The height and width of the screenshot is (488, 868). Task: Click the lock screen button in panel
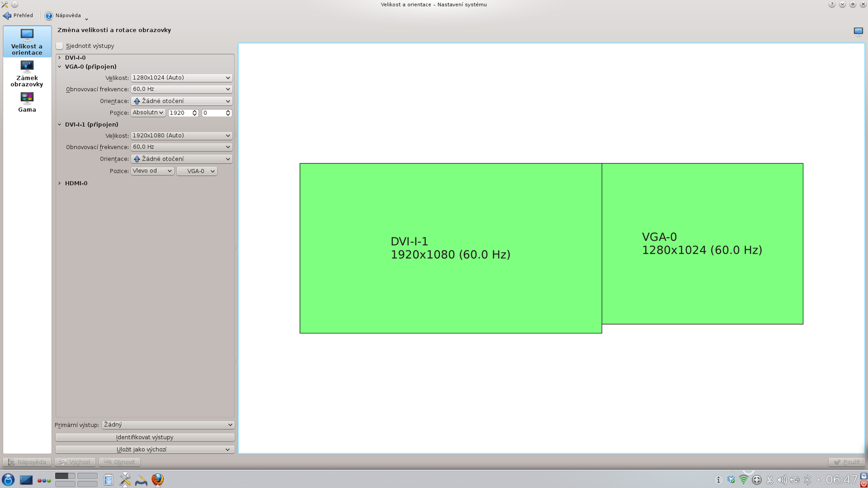864,476
